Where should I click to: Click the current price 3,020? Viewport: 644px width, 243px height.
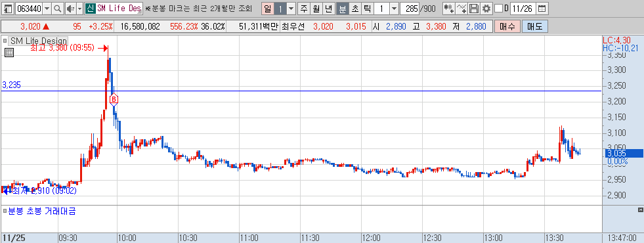point(30,27)
